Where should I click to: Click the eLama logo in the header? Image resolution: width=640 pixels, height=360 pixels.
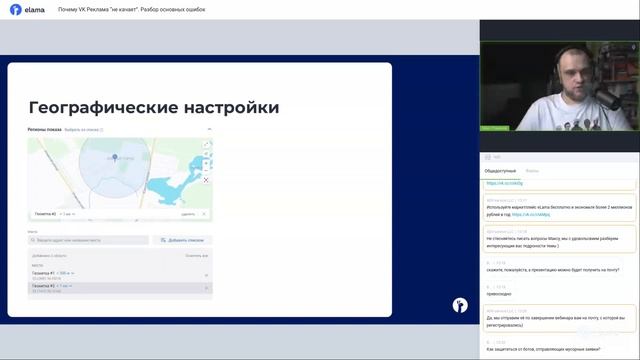point(27,9)
